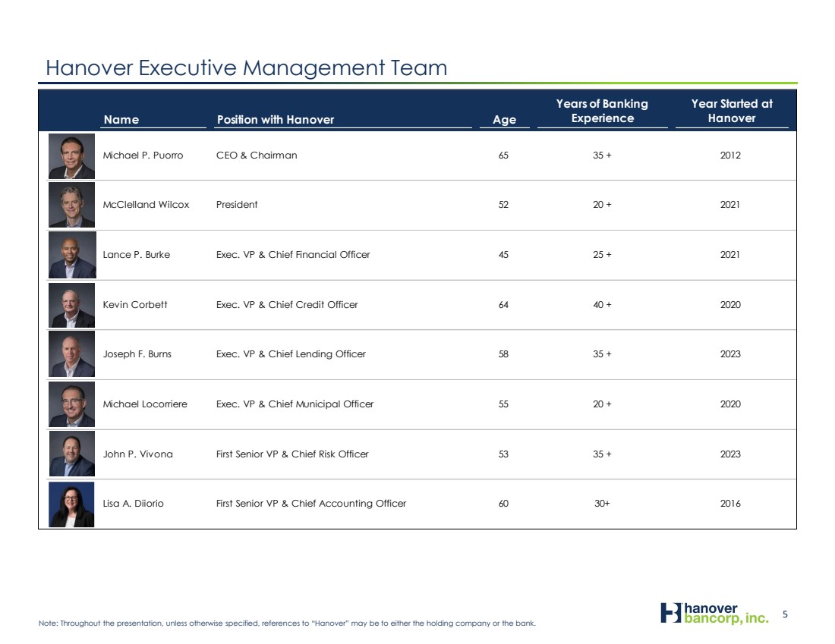The image size is (835, 644).
Task: Click age value 65 for Puorro
Action: click(503, 156)
